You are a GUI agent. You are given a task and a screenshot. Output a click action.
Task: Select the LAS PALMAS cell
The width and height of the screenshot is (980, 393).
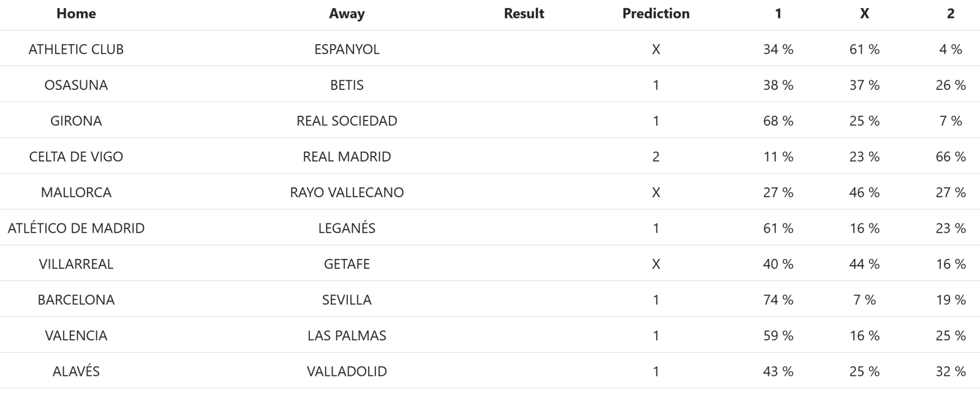pyautogui.click(x=347, y=335)
